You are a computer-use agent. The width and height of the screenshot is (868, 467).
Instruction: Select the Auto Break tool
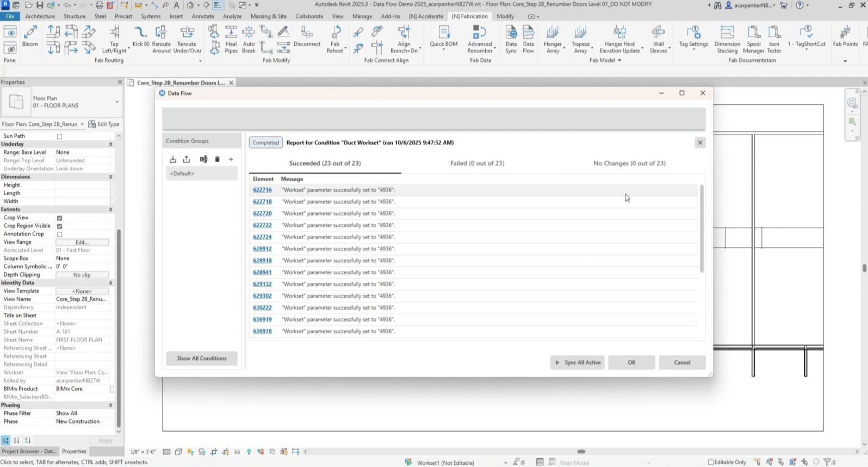(x=249, y=39)
